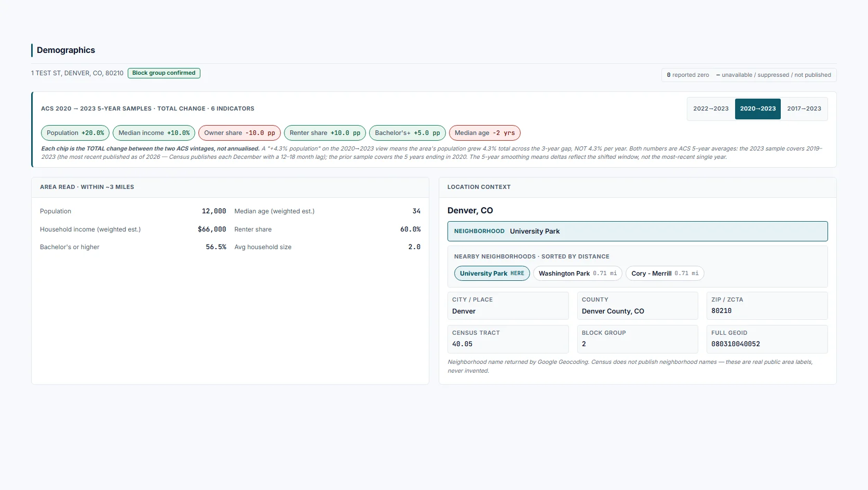Click the Google Geocoding neighborhood name footnote
Screen dimensions: 868x490
[x=630, y=366]
